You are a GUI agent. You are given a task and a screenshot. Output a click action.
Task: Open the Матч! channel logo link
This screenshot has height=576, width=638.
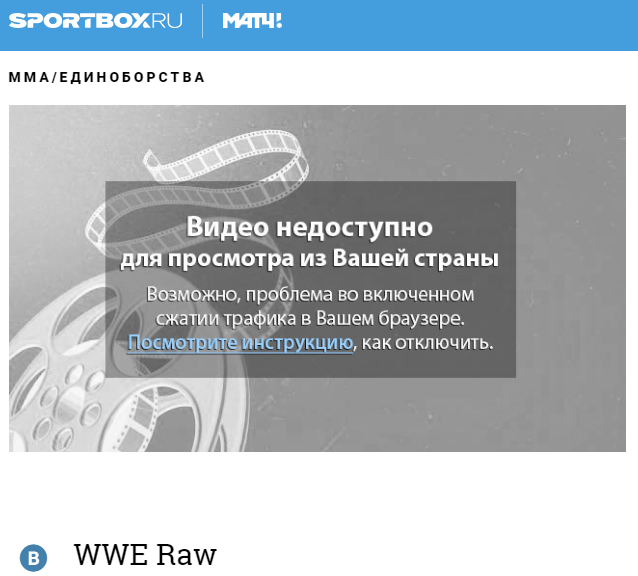252,20
